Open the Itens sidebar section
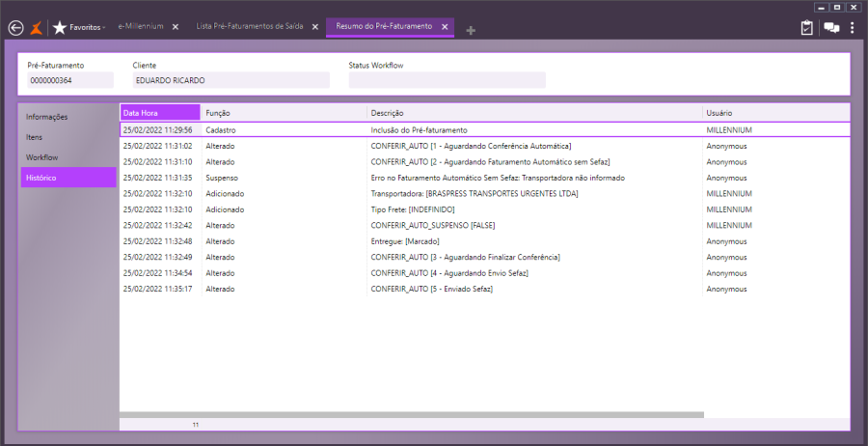Viewport: 868px width, 446px height. (x=68, y=137)
